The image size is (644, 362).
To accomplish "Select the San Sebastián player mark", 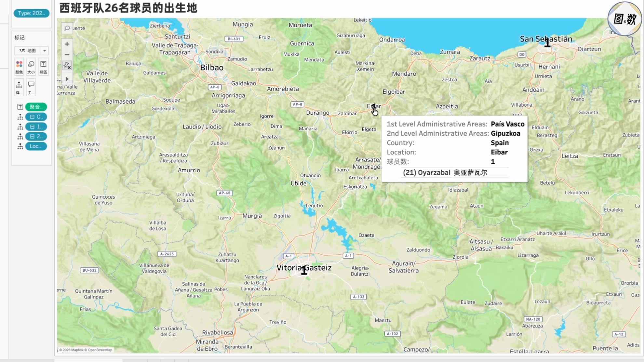I will 547,43.
